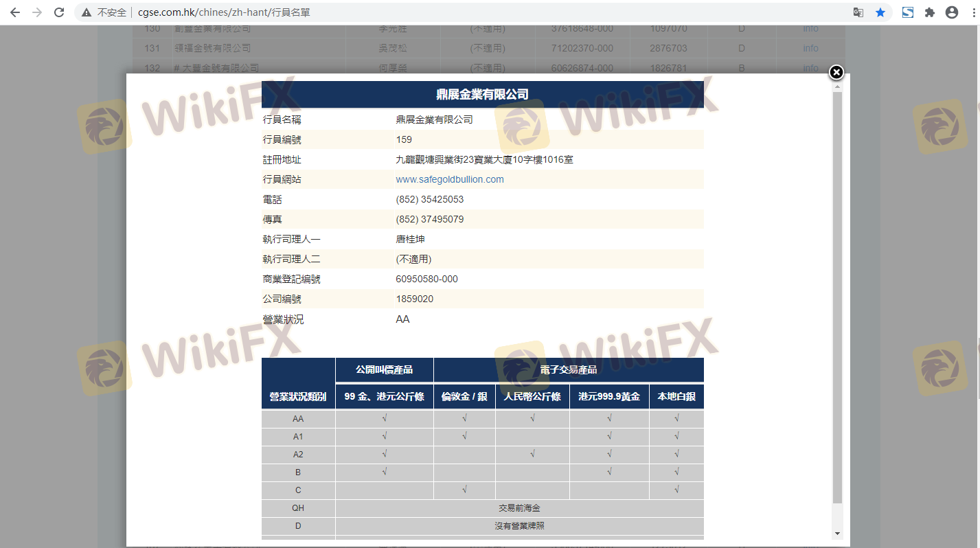Screen dimensions: 980x548
Task: Click the not-secure warning triangle icon
Action: click(x=87, y=12)
